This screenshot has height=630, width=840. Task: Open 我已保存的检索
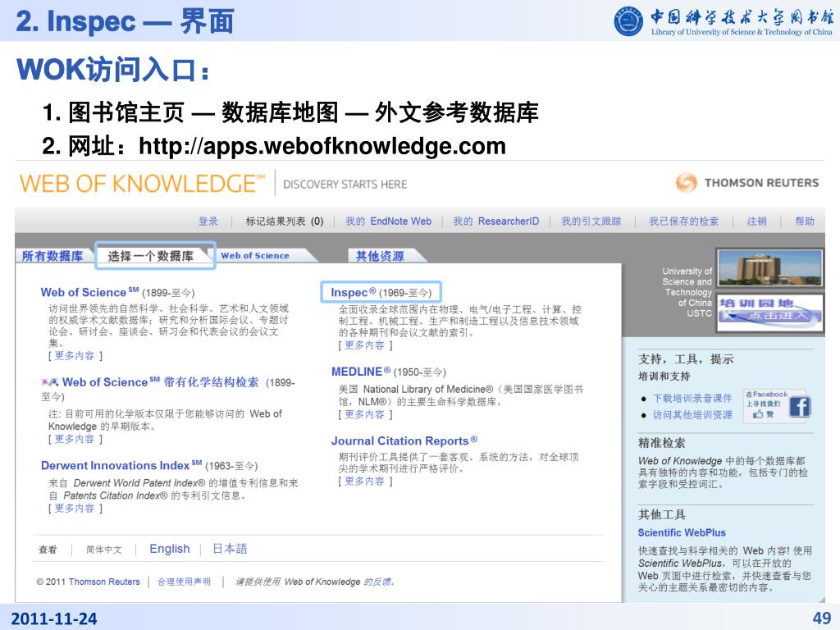[x=683, y=221]
